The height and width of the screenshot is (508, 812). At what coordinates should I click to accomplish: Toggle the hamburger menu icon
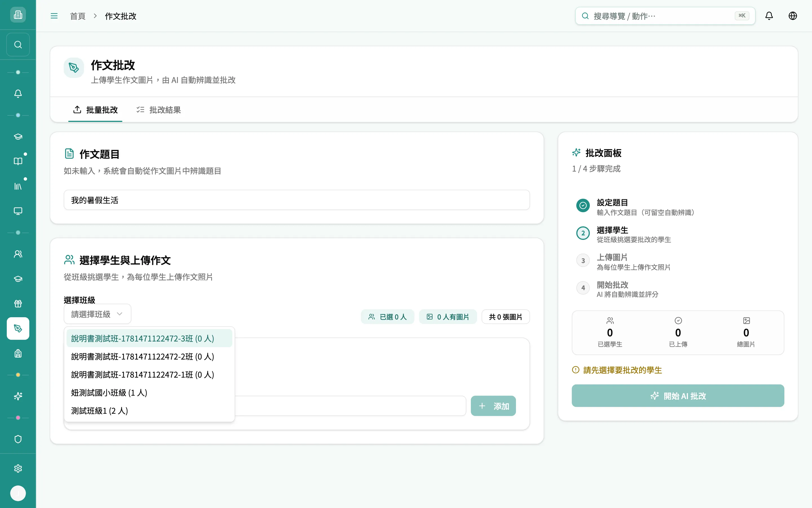point(54,16)
